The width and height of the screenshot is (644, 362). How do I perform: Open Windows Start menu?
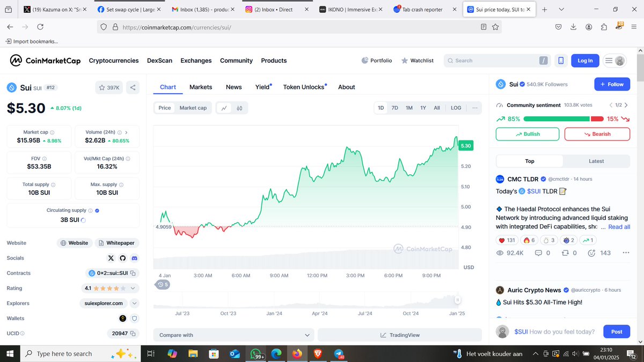(x=10, y=354)
